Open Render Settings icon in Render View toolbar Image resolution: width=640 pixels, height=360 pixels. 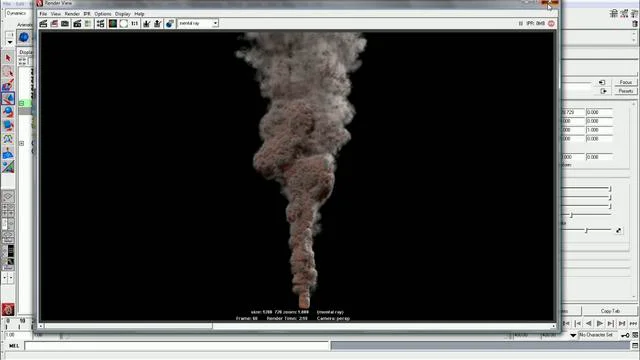(x=100, y=24)
